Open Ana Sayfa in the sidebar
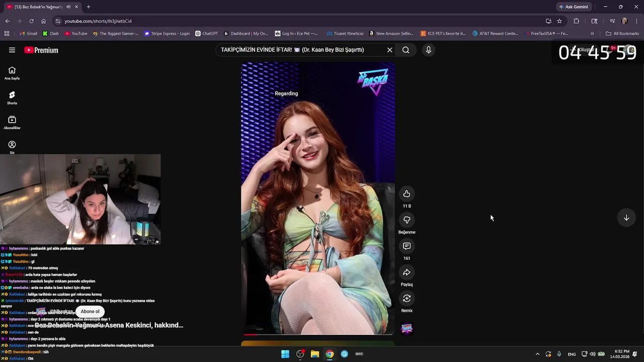 coord(12,73)
